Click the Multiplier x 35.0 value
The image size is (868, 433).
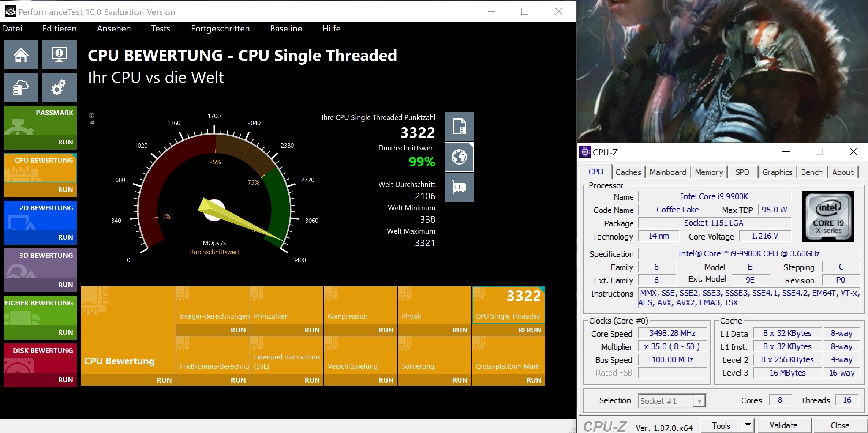[672, 346]
